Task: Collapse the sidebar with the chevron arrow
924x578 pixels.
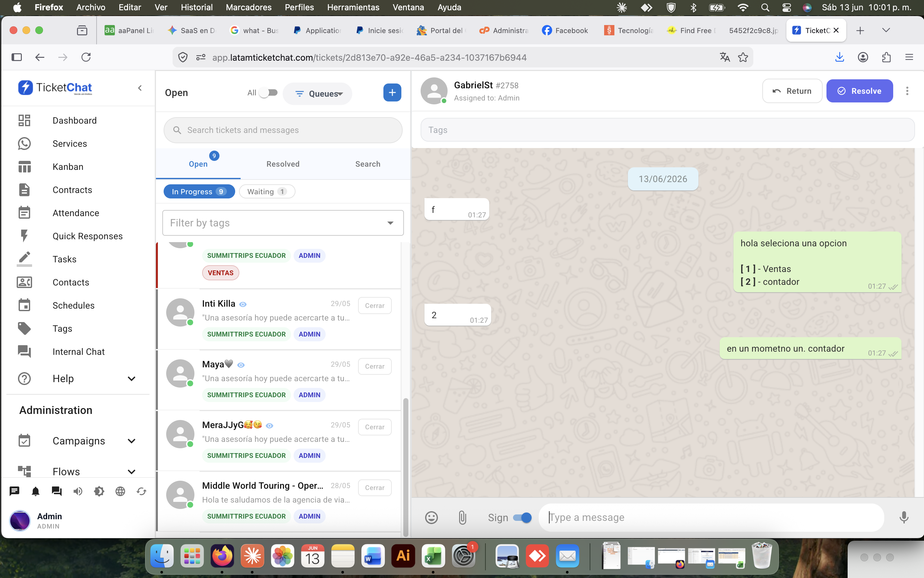Action: coord(140,88)
